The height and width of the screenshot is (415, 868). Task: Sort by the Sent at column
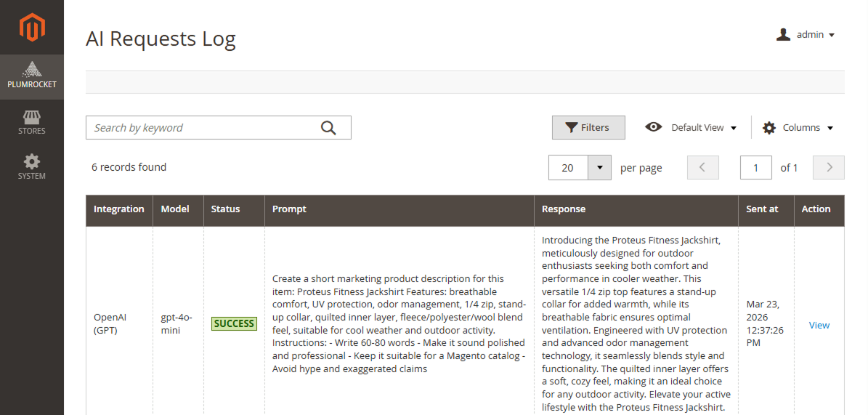click(x=762, y=209)
